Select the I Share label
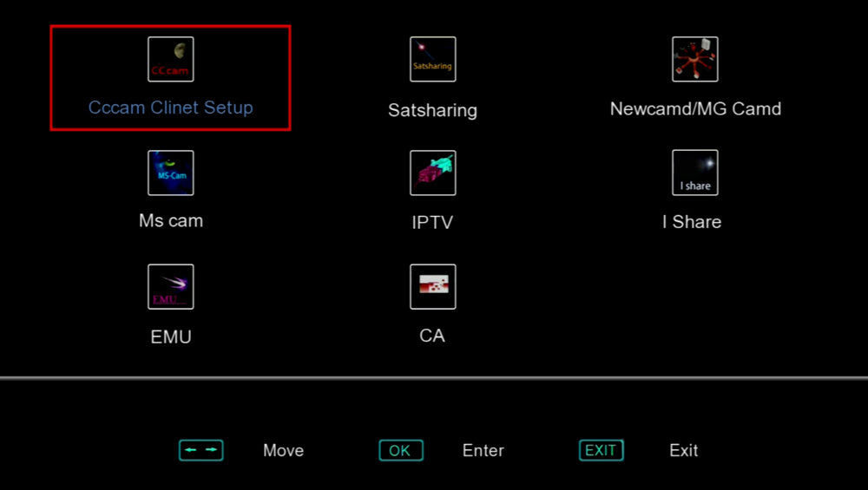This screenshot has height=490, width=868. [692, 222]
